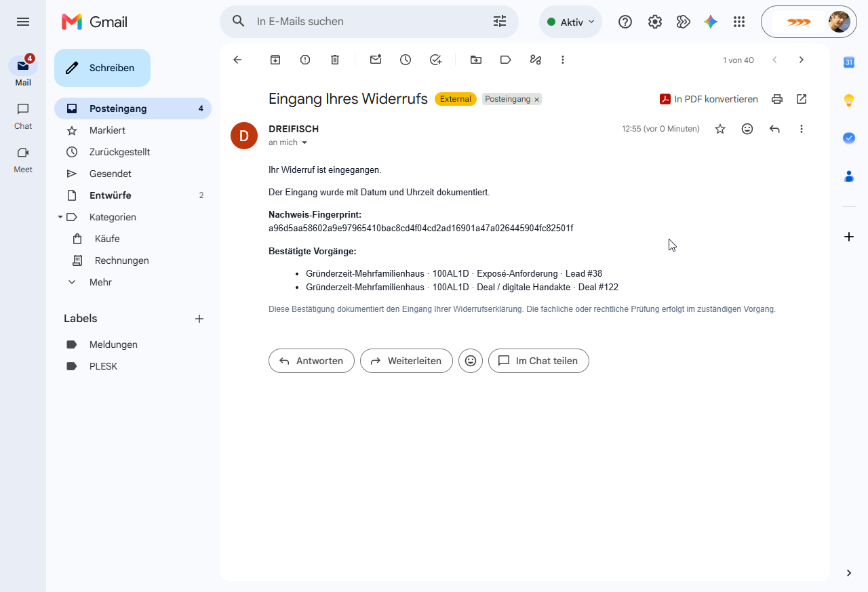Move email to folder icon
This screenshot has width=868, height=592.
(x=476, y=60)
